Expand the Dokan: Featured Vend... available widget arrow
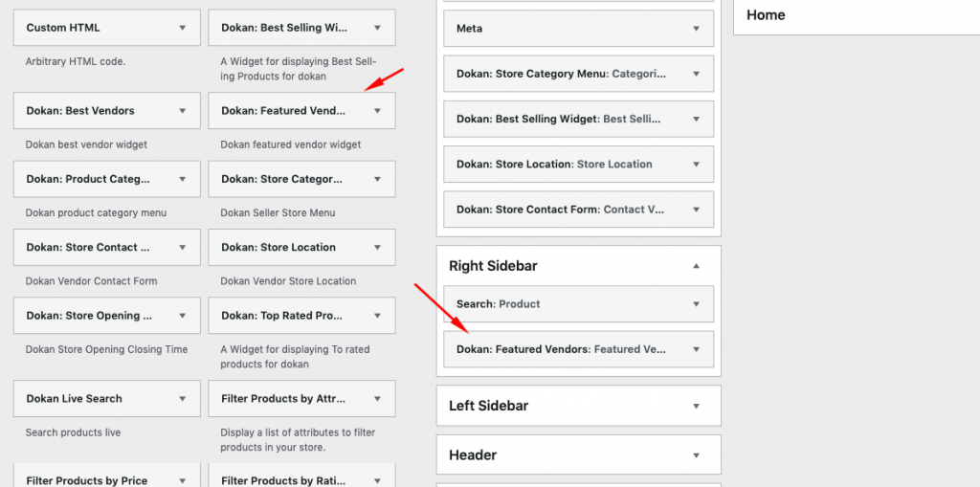 377,111
